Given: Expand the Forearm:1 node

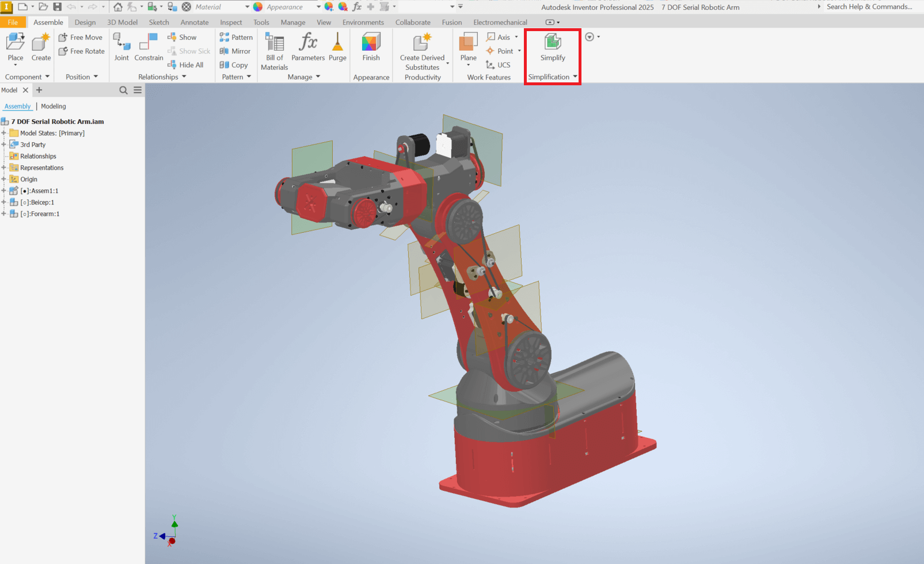Looking at the screenshot, I should [x=4, y=214].
